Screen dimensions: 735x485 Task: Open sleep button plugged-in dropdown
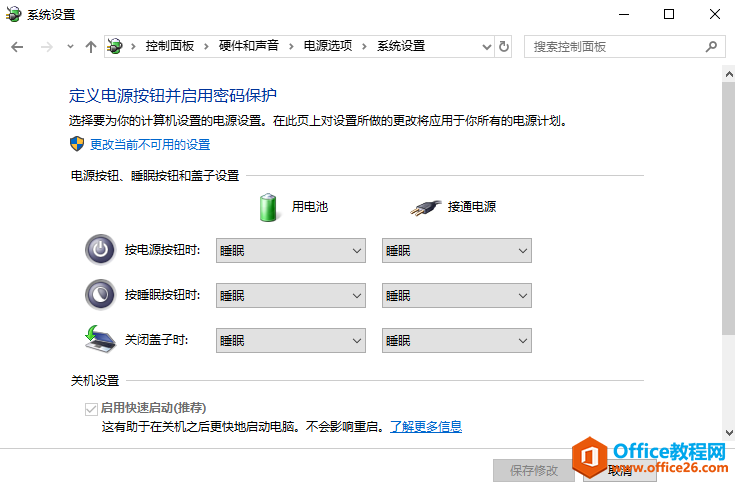457,295
